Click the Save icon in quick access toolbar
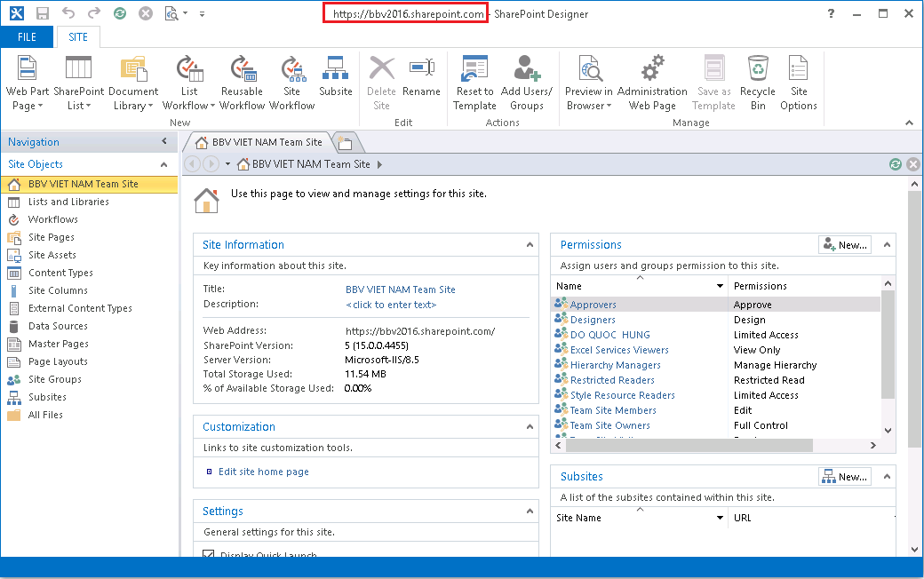The image size is (924, 579). 43,13
